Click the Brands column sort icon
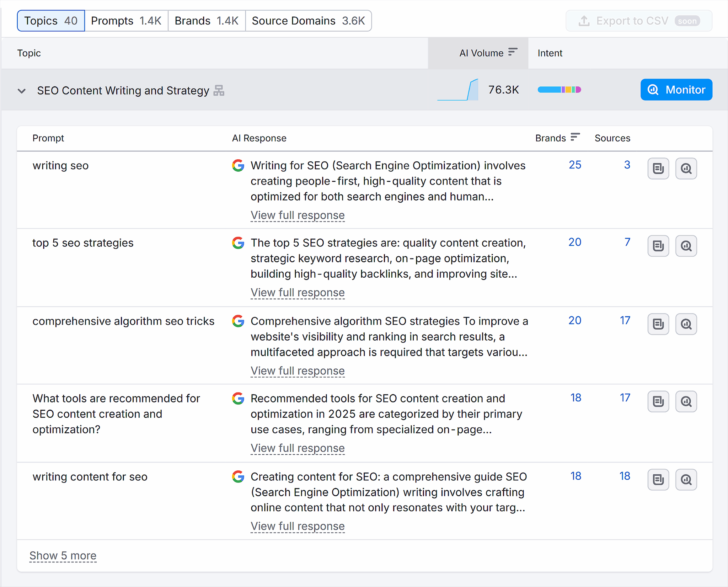 (575, 137)
